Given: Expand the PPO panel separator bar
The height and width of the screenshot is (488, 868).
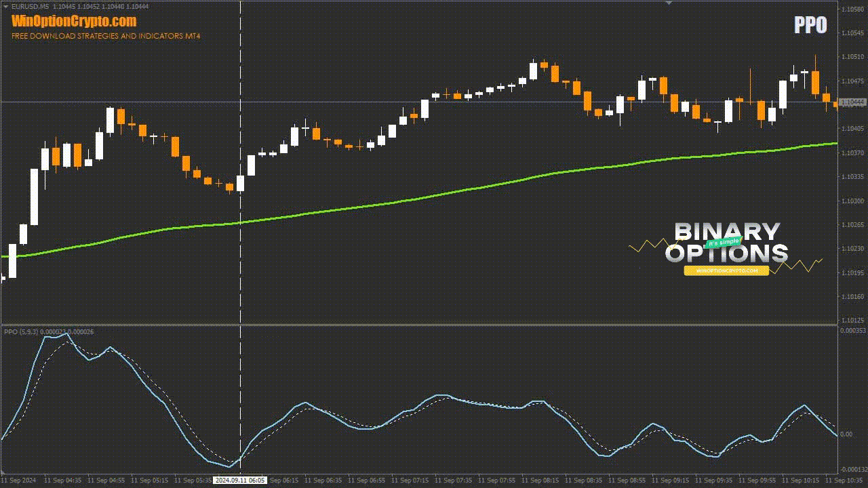Looking at the screenshot, I should (x=434, y=324).
